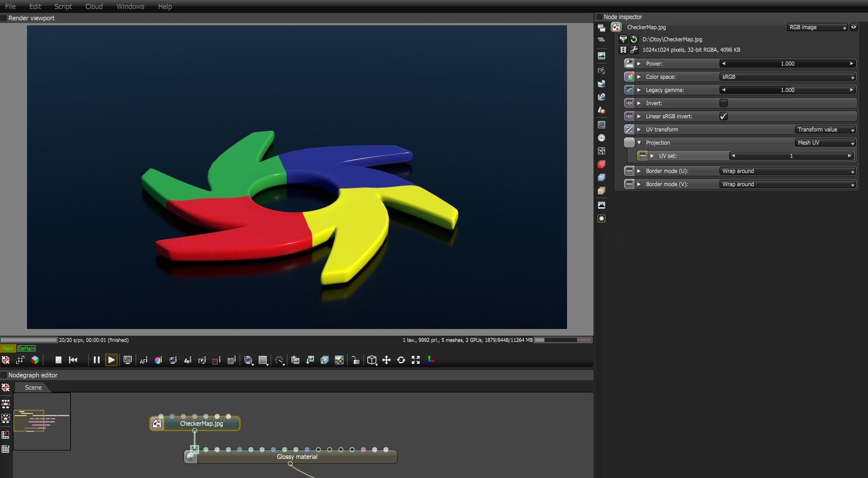Click the film strip animation settings icon
Image resolution: width=868 pixels, height=478 pixels.
[x=623, y=49]
